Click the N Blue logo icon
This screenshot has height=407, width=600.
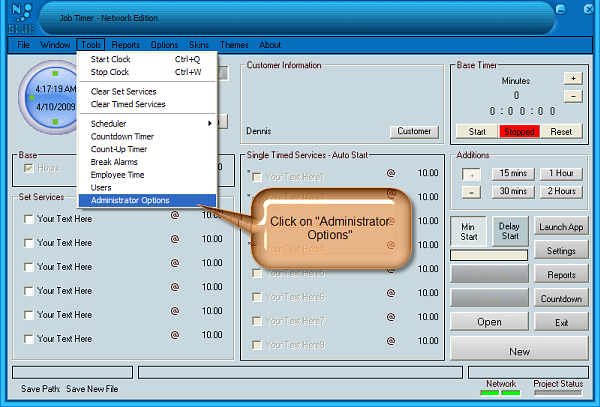(x=21, y=18)
